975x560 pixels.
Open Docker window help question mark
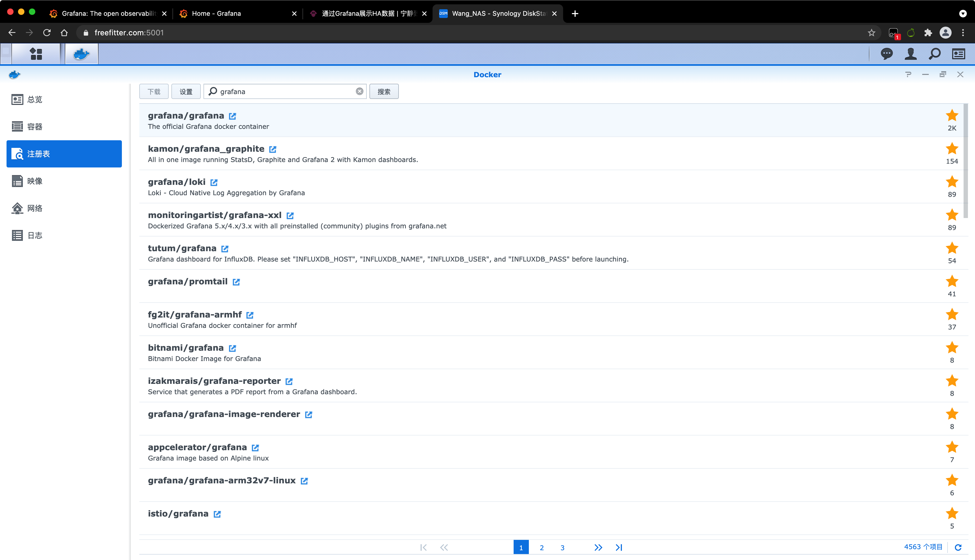point(908,74)
